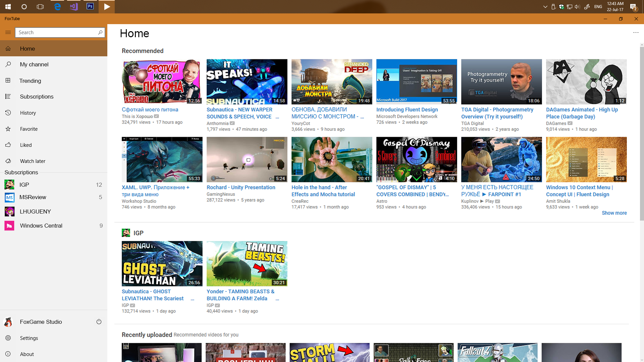This screenshot has width=644, height=362.
Task: Open the Watch later list
Action: (33, 161)
